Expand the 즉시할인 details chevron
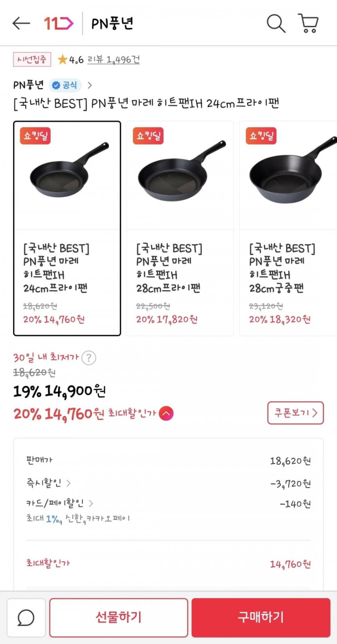The image size is (337, 644). click(69, 483)
